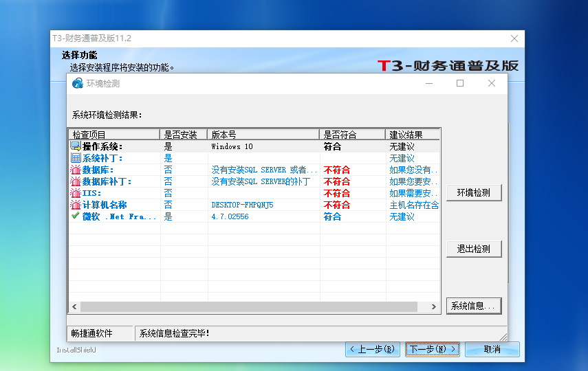Click the 4.7.02556 version cell

(230, 216)
